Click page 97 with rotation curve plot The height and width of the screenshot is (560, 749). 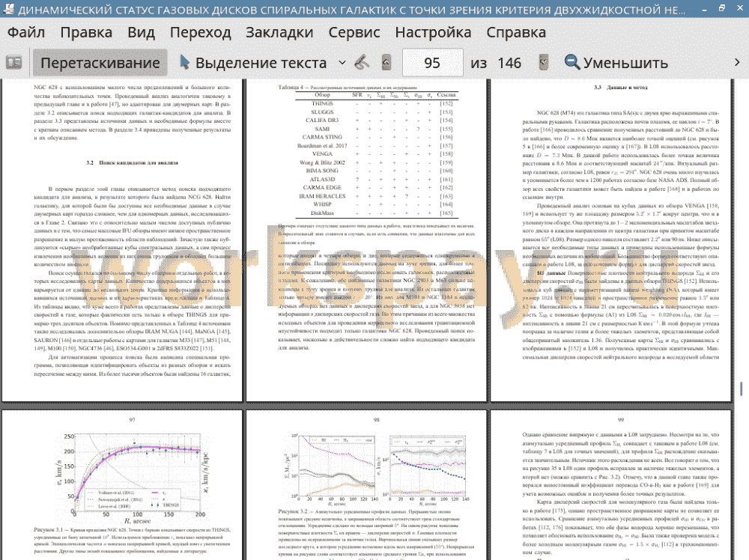point(122,484)
